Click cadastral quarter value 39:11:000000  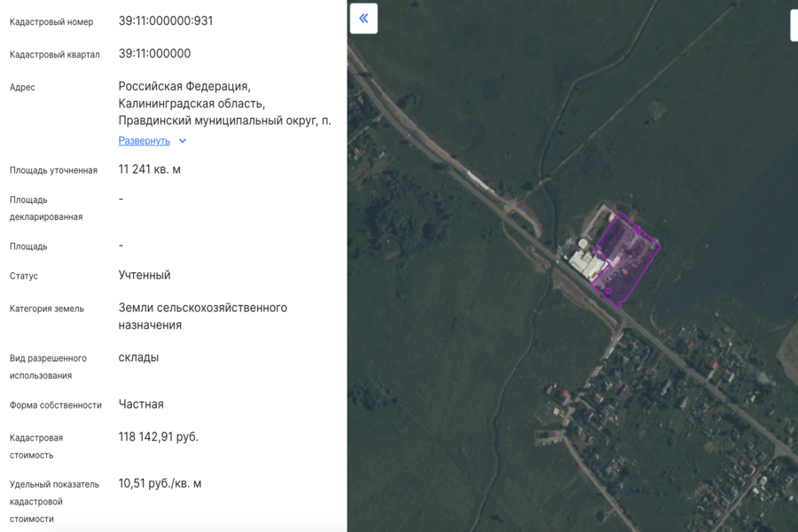coord(154,53)
